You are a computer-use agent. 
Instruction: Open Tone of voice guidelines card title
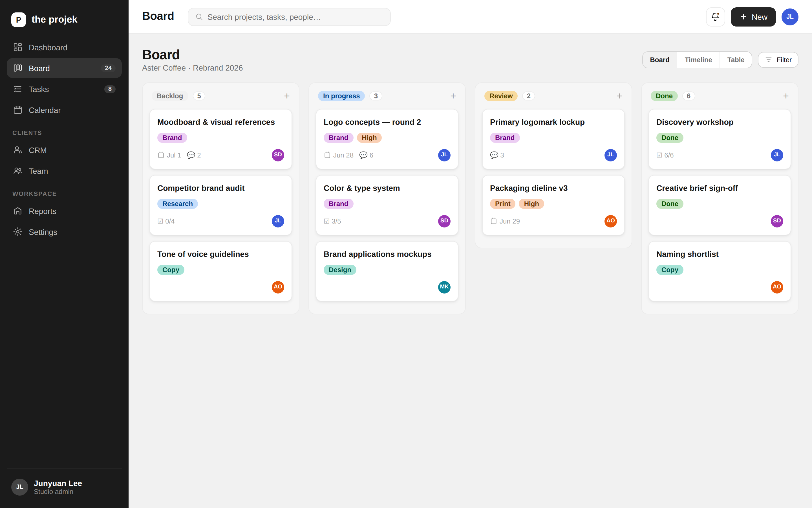pyautogui.click(x=203, y=254)
